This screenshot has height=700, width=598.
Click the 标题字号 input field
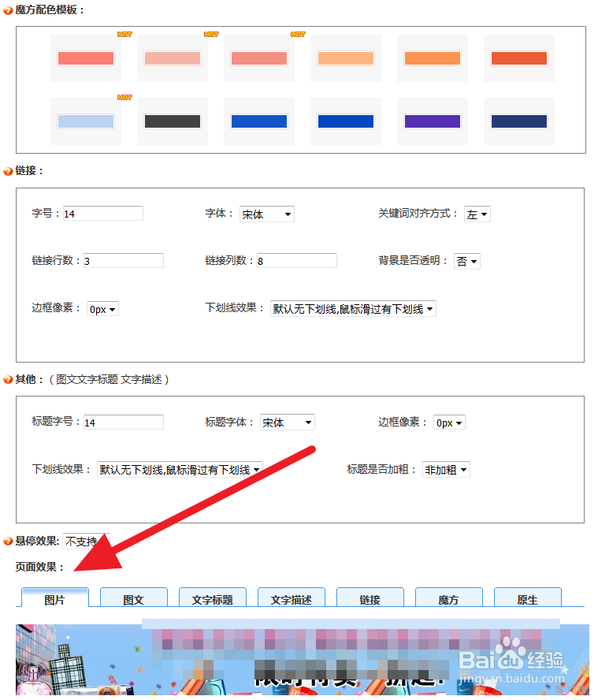click(124, 423)
